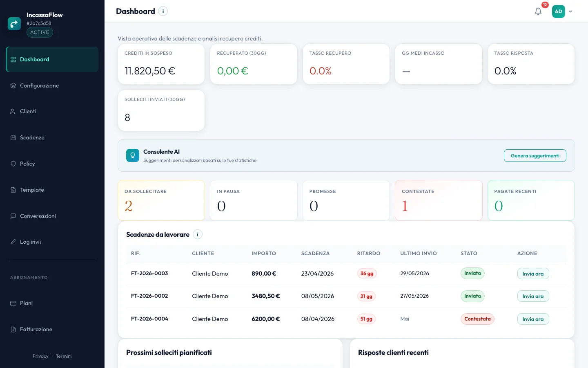
Task: Click the Scadenze calendar icon in sidebar
Action: click(13, 138)
